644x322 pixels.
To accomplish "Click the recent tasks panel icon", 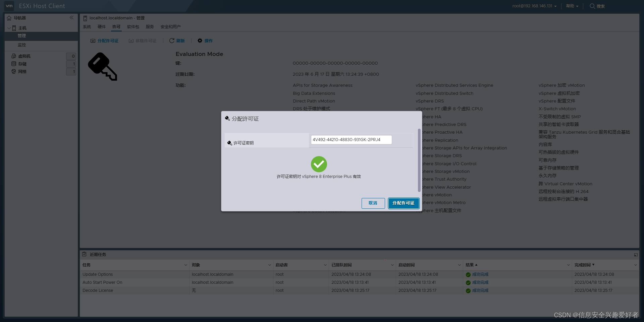I will [x=84, y=254].
